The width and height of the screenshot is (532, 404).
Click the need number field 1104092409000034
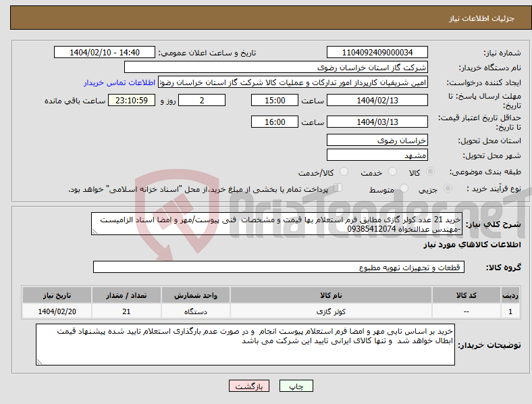tap(377, 52)
